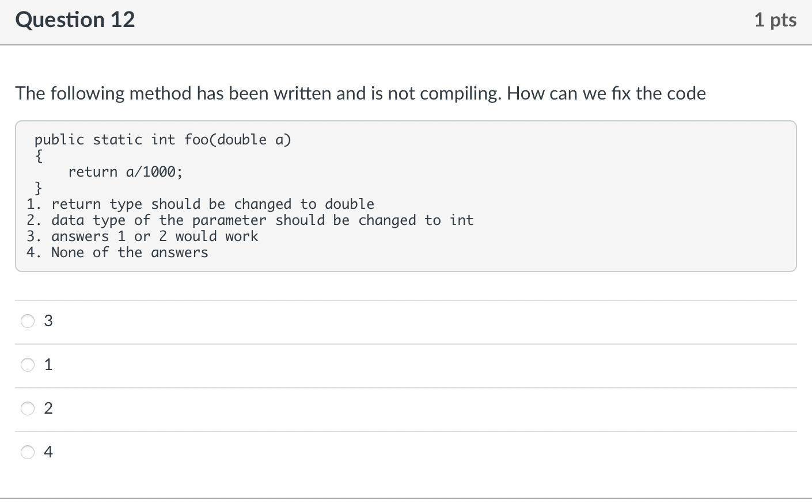Click the answer label number 1
The height and width of the screenshot is (504, 812).
tap(48, 365)
